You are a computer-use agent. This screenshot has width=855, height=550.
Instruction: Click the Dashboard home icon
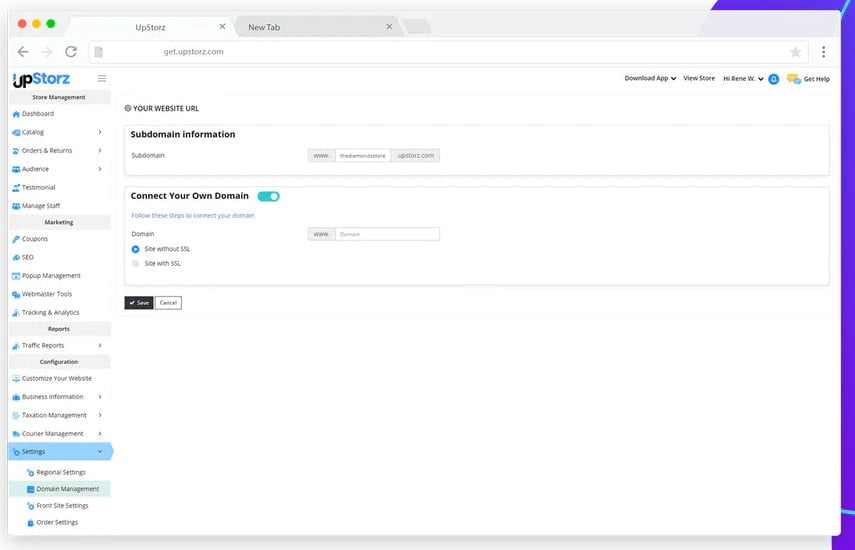(x=16, y=114)
